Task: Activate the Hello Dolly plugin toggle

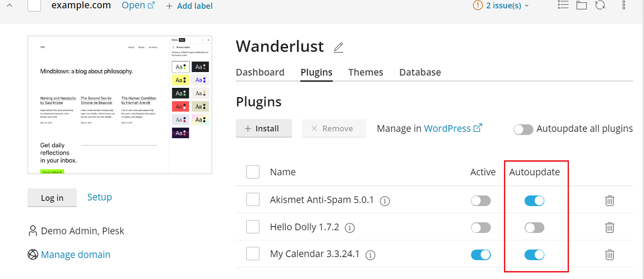Action: coord(481,227)
